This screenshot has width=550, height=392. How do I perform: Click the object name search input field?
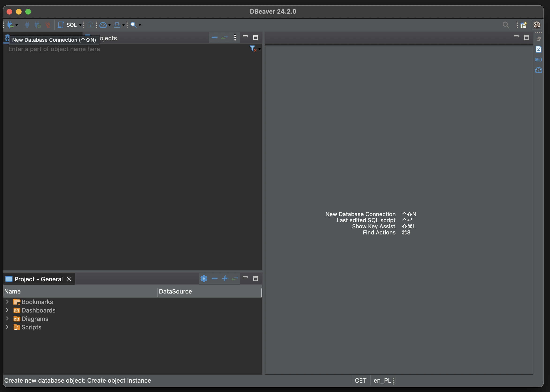[127, 48]
